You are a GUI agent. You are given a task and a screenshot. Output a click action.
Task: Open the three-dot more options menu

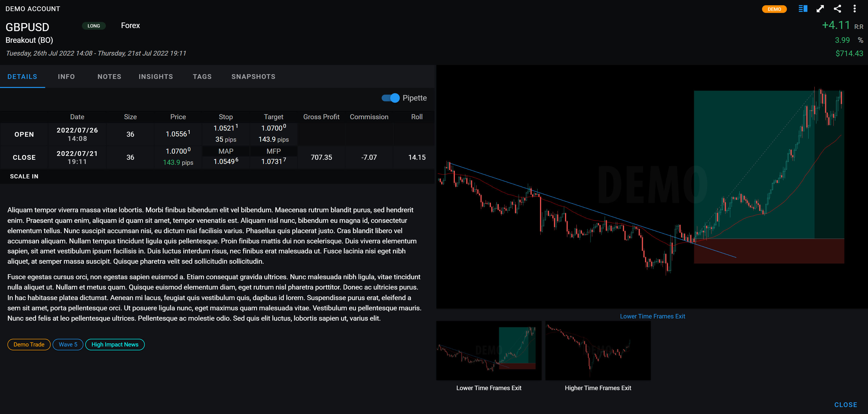[854, 9]
